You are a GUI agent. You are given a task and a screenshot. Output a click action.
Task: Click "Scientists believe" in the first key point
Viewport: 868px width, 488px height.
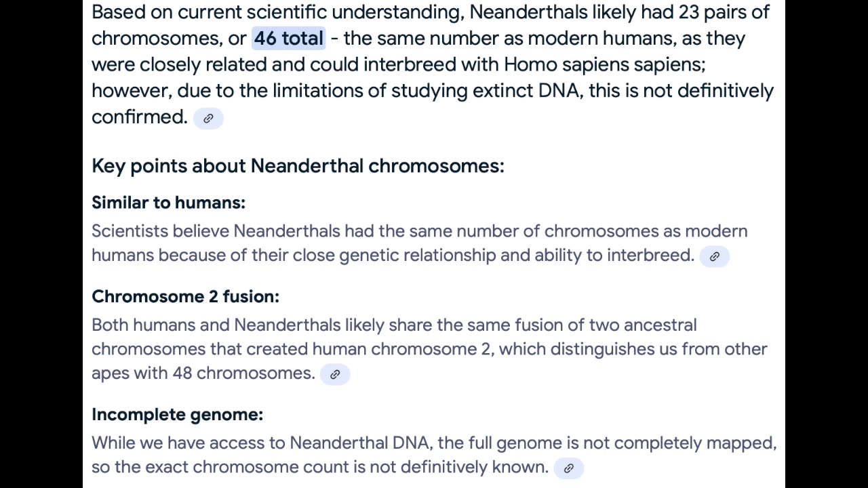click(160, 231)
